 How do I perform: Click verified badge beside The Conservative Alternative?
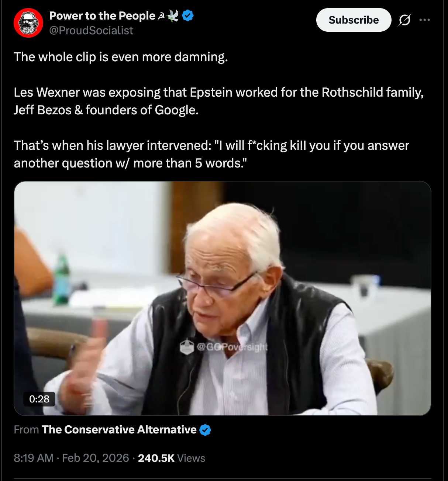(205, 430)
